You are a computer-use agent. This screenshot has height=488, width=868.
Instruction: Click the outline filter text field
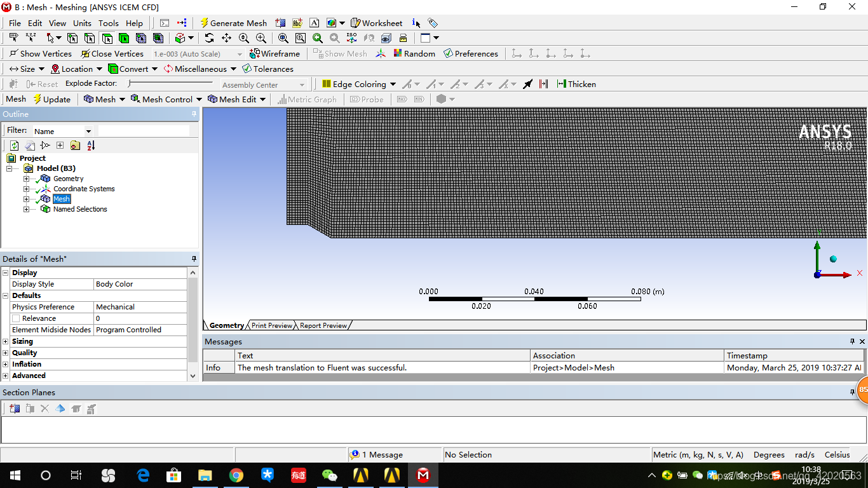click(x=144, y=131)
